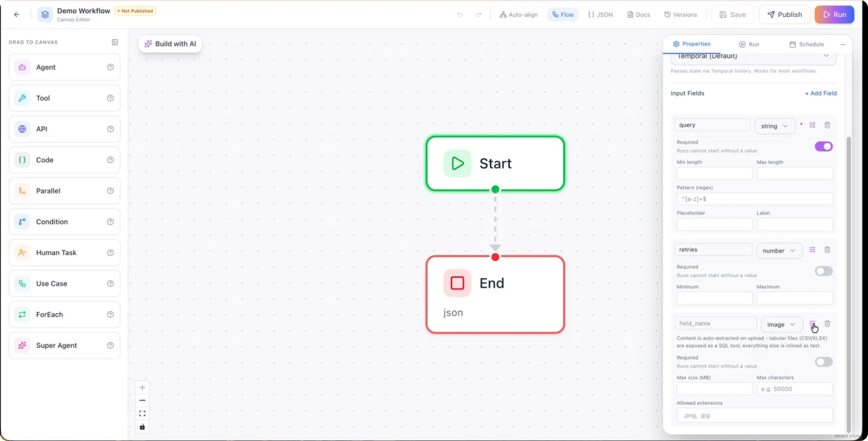Click the undo arrow in the toolbar
Screen dimensions: 868x441
click(x=460, y=15)
